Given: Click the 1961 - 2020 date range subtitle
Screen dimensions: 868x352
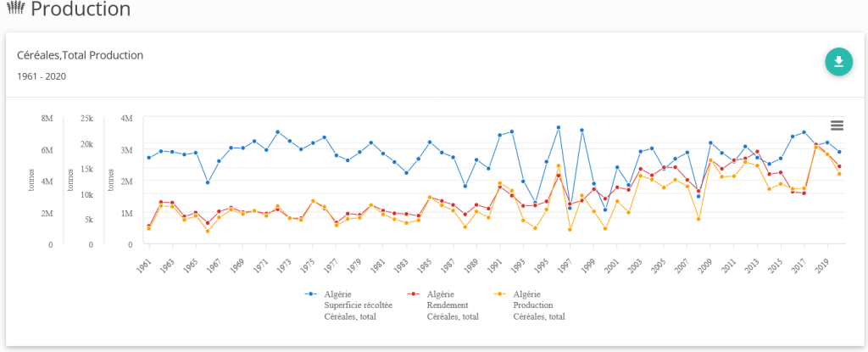Looking at the screenshot, I should 42,76.
